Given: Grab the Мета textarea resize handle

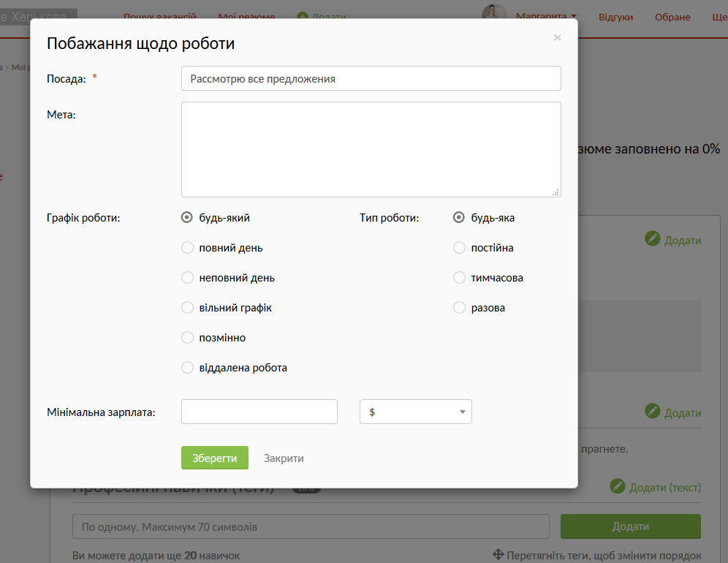Looking at the screenshot, I should click(x=556, y=192).
